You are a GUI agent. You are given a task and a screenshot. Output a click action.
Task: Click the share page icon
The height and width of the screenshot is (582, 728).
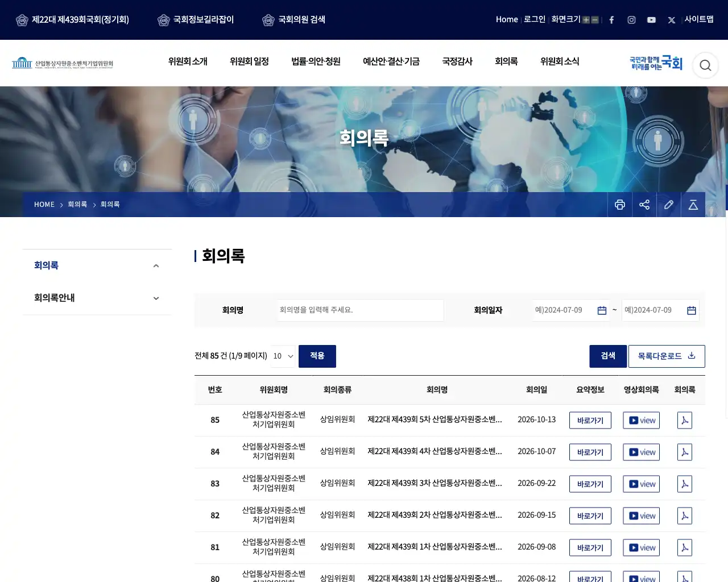pyautogui.click(x=644, y=205)
